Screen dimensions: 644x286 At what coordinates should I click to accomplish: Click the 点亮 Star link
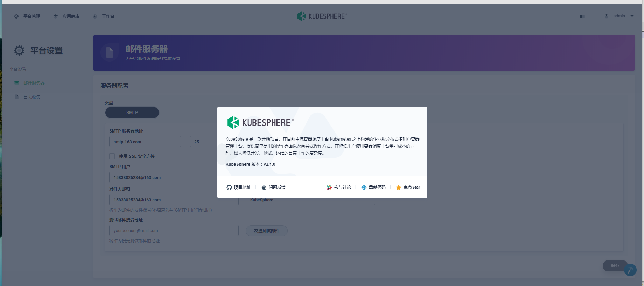412,187
